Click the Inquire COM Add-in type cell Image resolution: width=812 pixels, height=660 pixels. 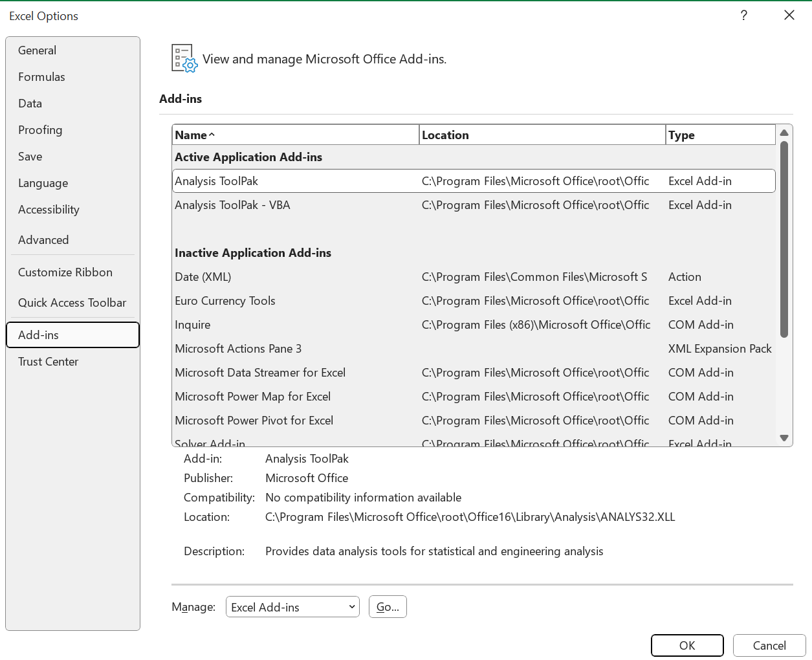(x=701, y=325)
